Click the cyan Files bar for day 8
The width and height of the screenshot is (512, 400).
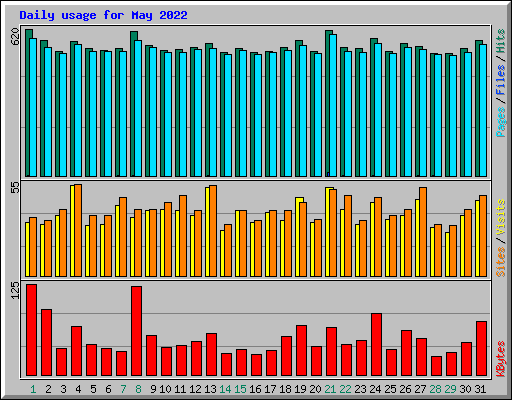[x=138, y=108]
